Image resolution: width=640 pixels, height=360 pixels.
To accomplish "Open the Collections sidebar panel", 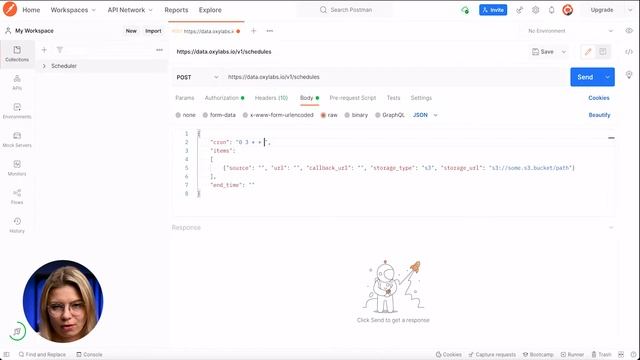I will point(17,53).
